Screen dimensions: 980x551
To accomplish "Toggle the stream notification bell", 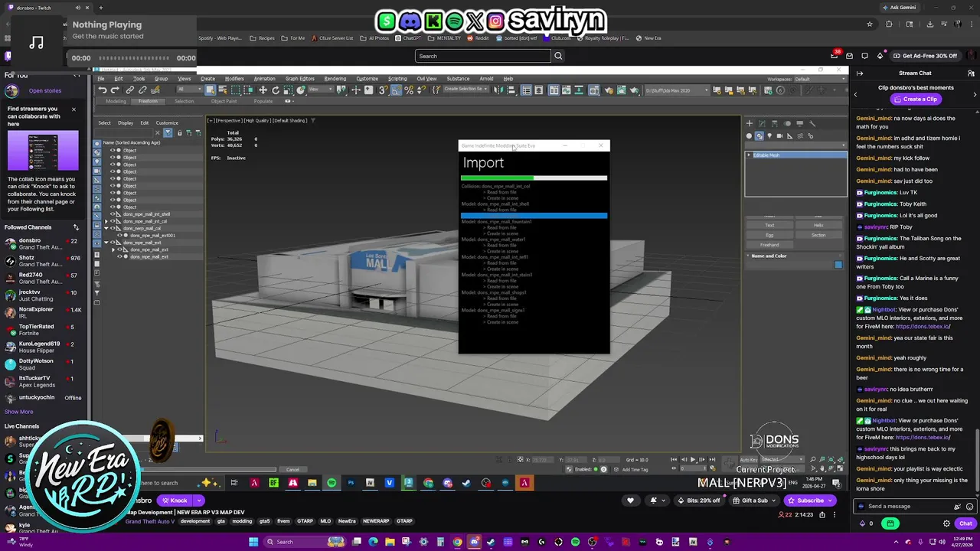I will pyautogui.click(x=653, y=500).
